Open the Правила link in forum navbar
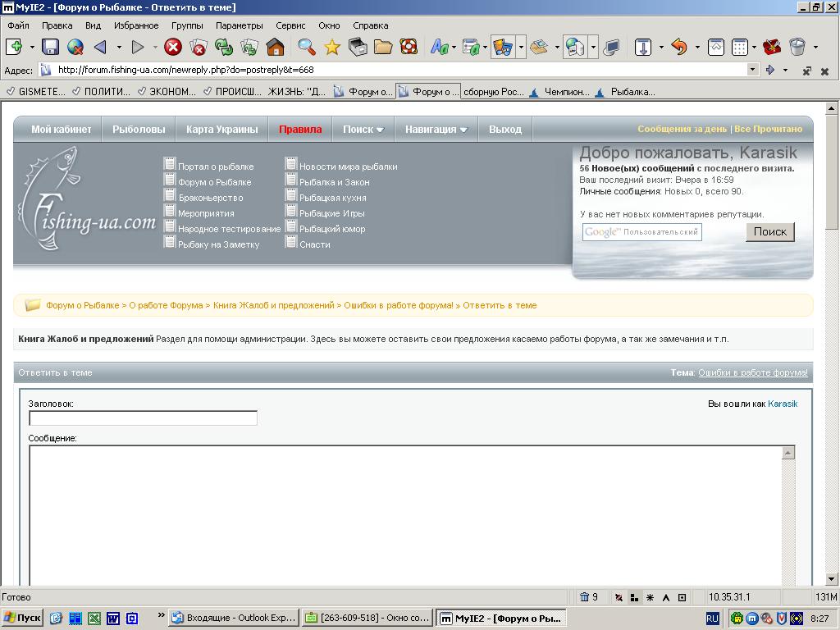The height and width of the screenshot is (630, 840). (x=300, y=129)
